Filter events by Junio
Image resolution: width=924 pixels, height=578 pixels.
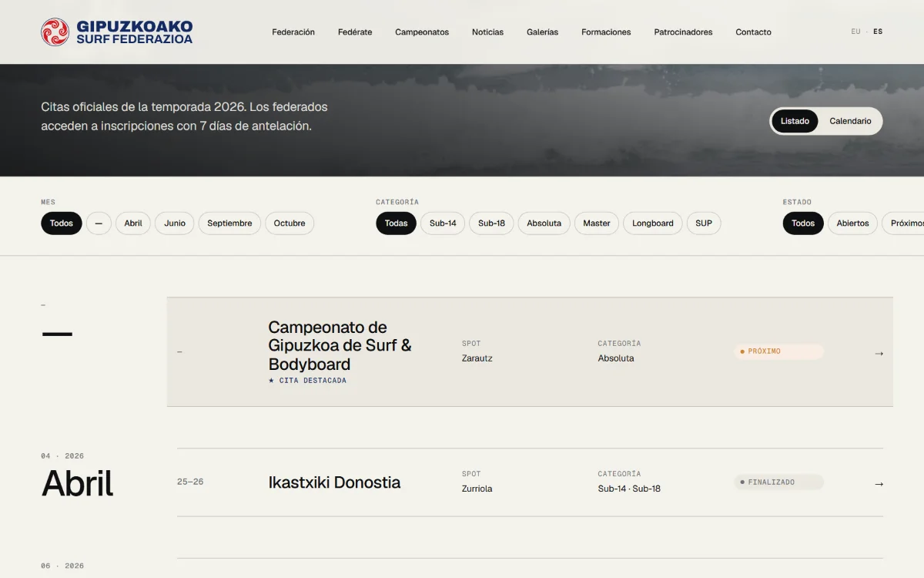click(x=175, y=223)
